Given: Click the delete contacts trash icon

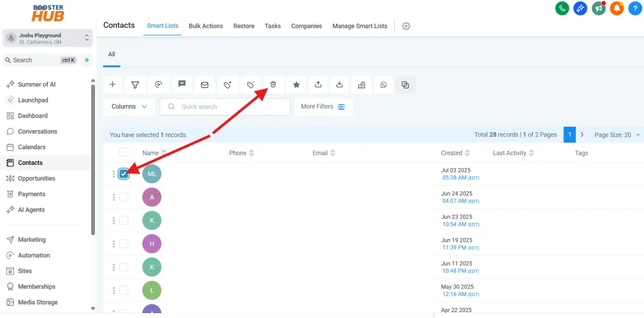Looking at the screenshot, I should click(x=273, y=85).
